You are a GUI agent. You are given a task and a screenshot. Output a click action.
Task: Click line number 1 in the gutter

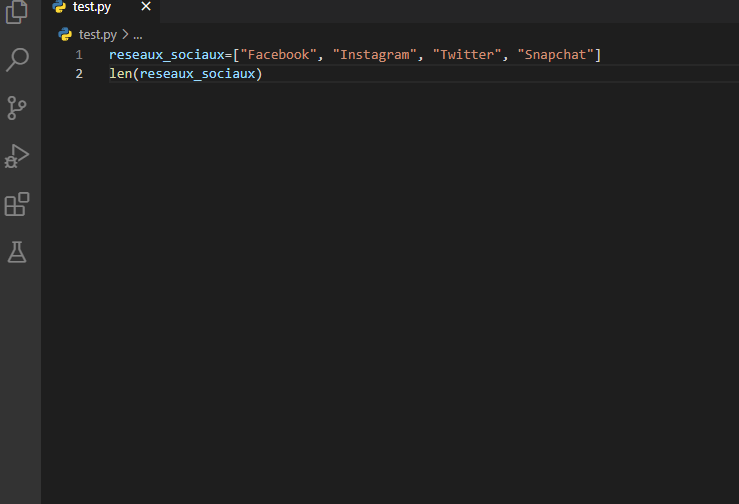(x=79, y=55)
